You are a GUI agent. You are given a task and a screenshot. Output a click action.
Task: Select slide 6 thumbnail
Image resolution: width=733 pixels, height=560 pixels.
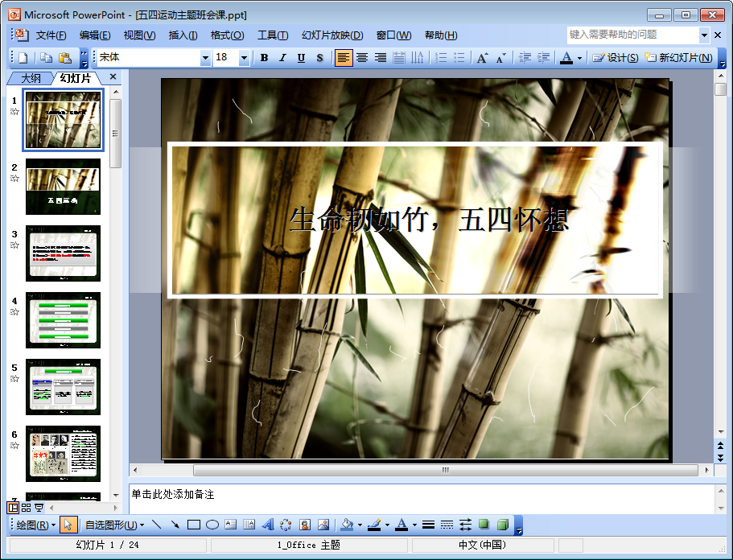point(63,454)
